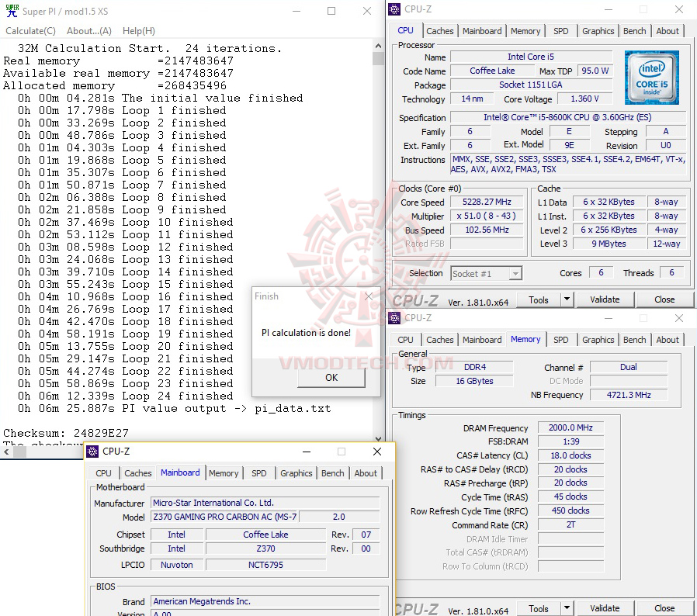Click the CPU-Z icon on the top CPU window

tap(394, 9)
